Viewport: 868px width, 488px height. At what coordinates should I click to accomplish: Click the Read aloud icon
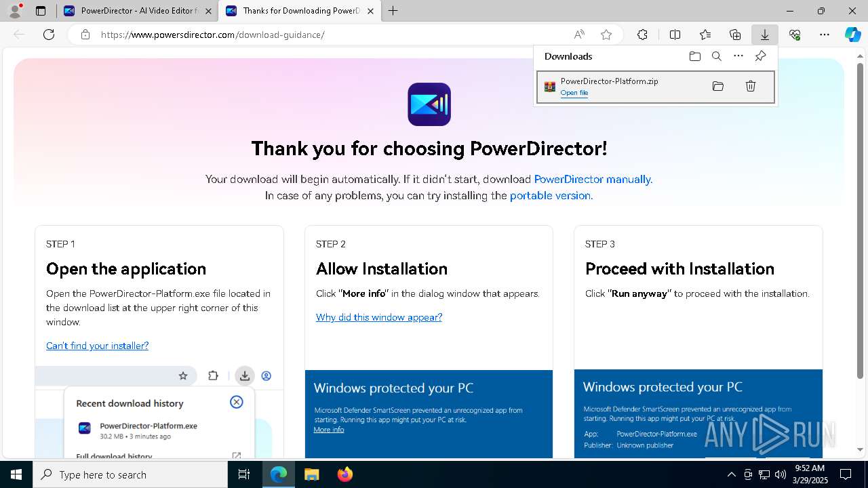click(x=579, y=35)
